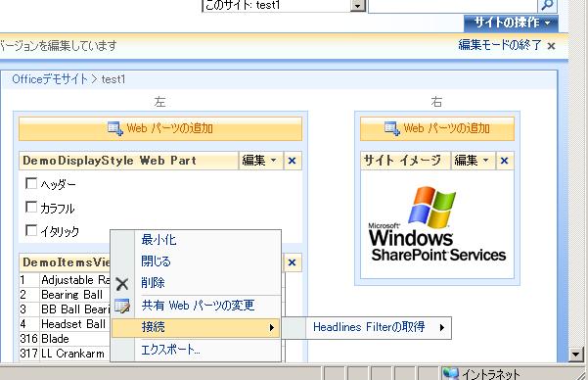The height and width of the screenshot is (380, 588).
Task: Click the DemoDisplayStyle Web Part title
Action: point(110,161)
